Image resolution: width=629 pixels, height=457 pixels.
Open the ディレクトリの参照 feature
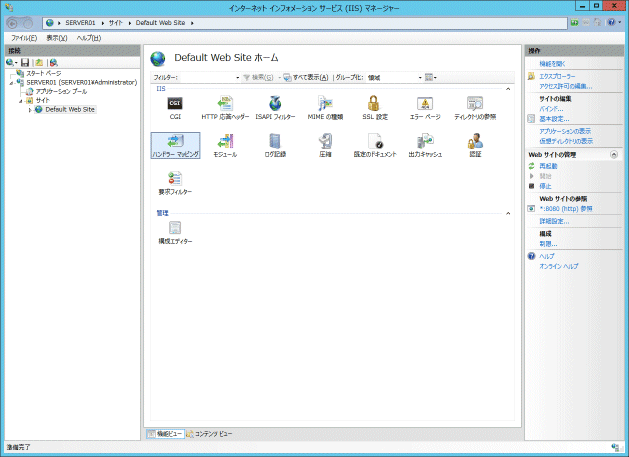475,108
